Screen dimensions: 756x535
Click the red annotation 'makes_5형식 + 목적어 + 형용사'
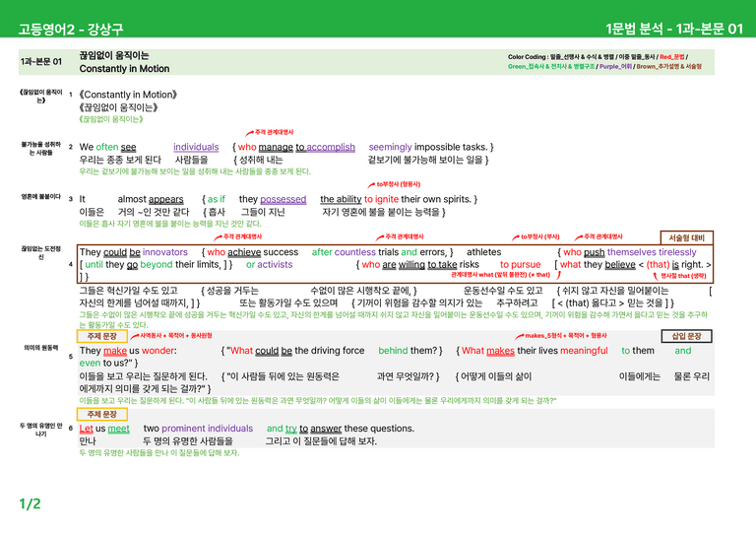(x=566, y=335)
